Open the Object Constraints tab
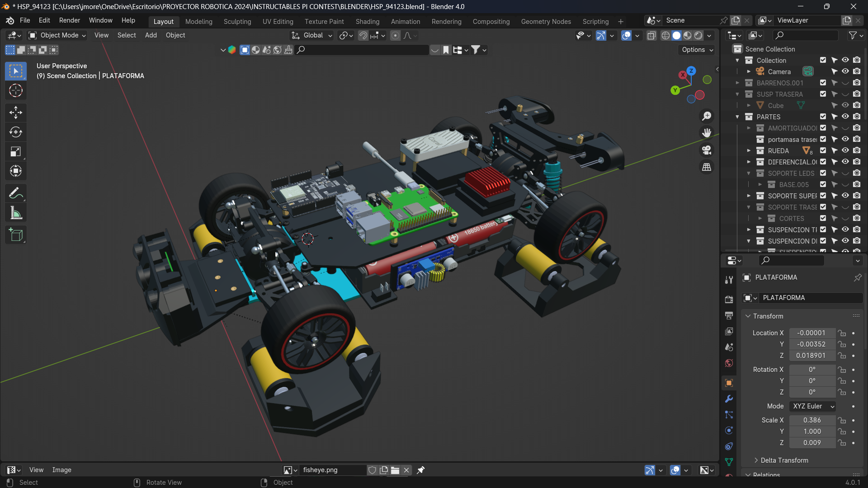868x488 pixels. coord(729,446)
